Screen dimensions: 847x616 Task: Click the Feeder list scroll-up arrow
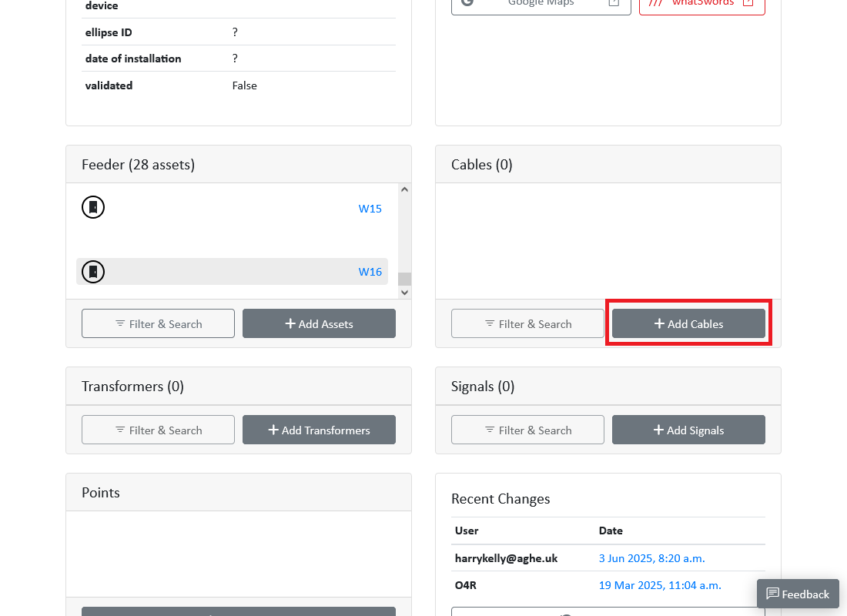404,189
